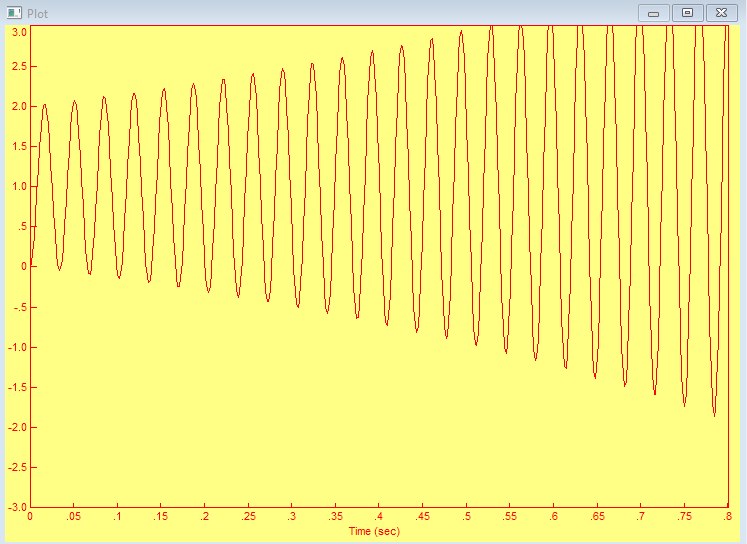Image resolution: width=747 pixels, height=544 pixels.
Task: Click the -1.0 label on the vertical axis
Action: pyautogui.click(x=17, y=347)
